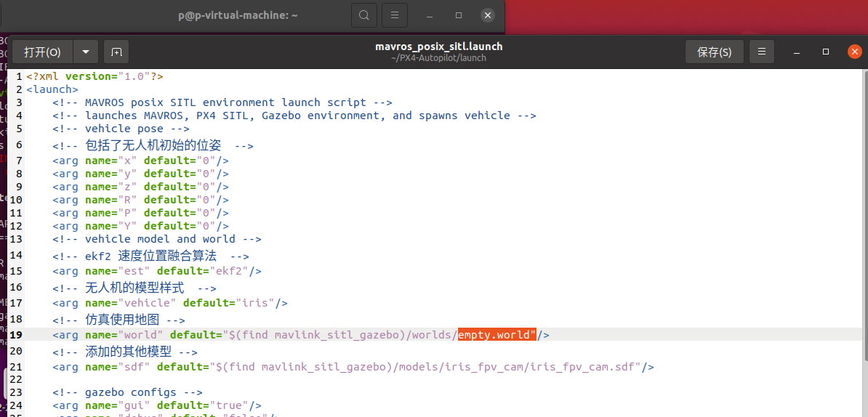868x417 pixels.
Task: Click comment 仿真使用地图
Action: tap(119, 320)
